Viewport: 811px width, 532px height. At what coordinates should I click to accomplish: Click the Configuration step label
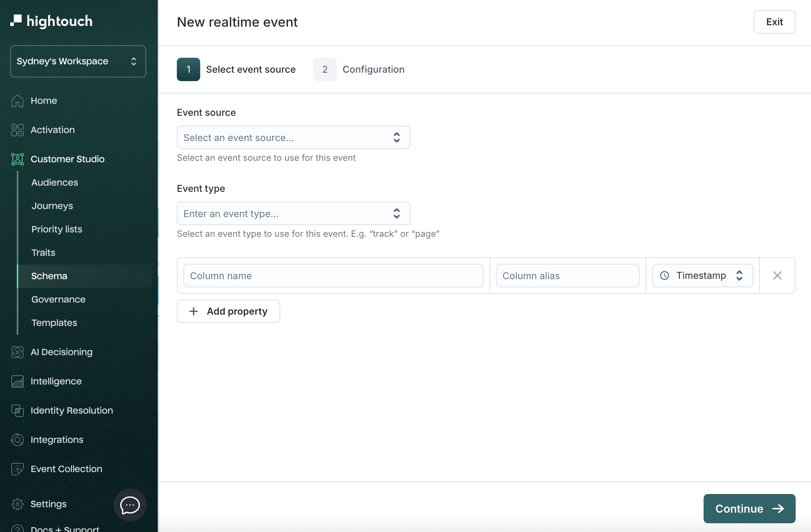[373, 69]
